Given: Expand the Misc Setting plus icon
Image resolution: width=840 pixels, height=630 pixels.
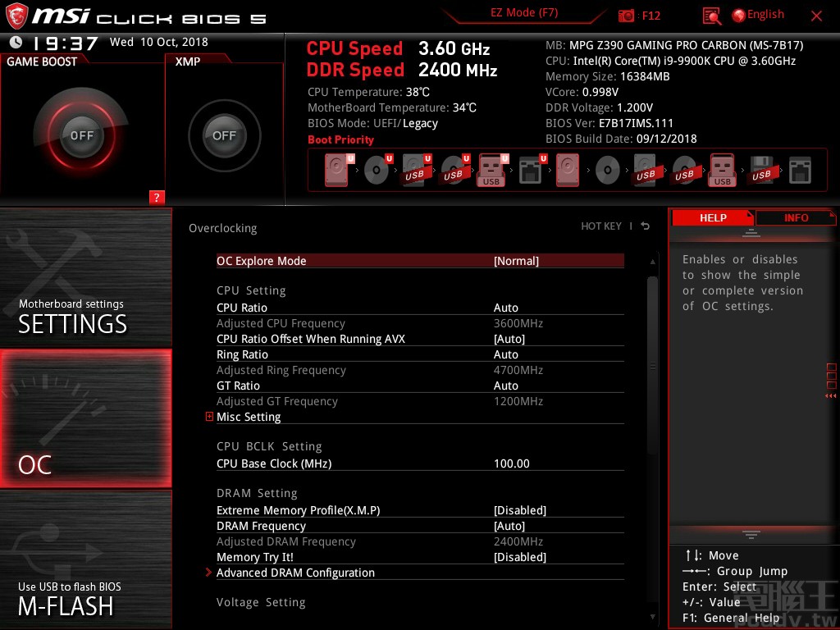Looking at the screenshot, I should [209, 416].
